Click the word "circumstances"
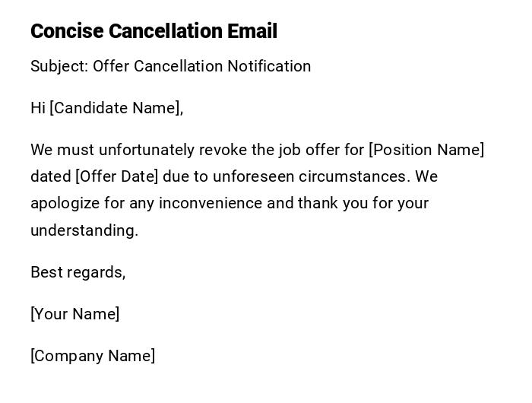 (354, 176)
